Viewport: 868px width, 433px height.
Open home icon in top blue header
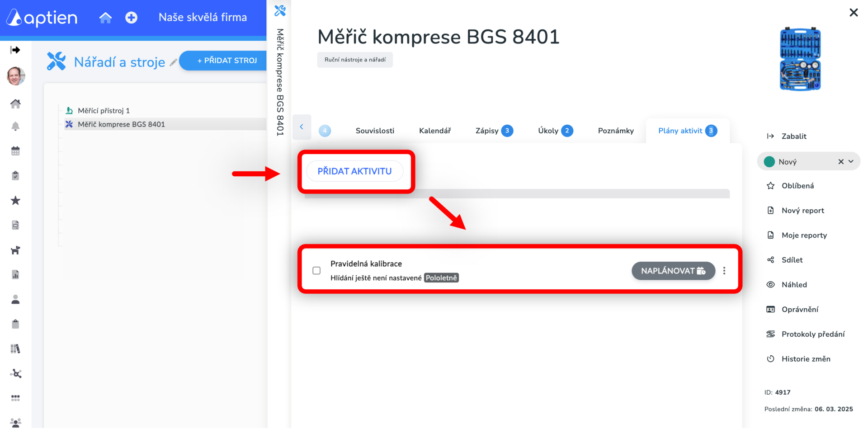point(105,18)
